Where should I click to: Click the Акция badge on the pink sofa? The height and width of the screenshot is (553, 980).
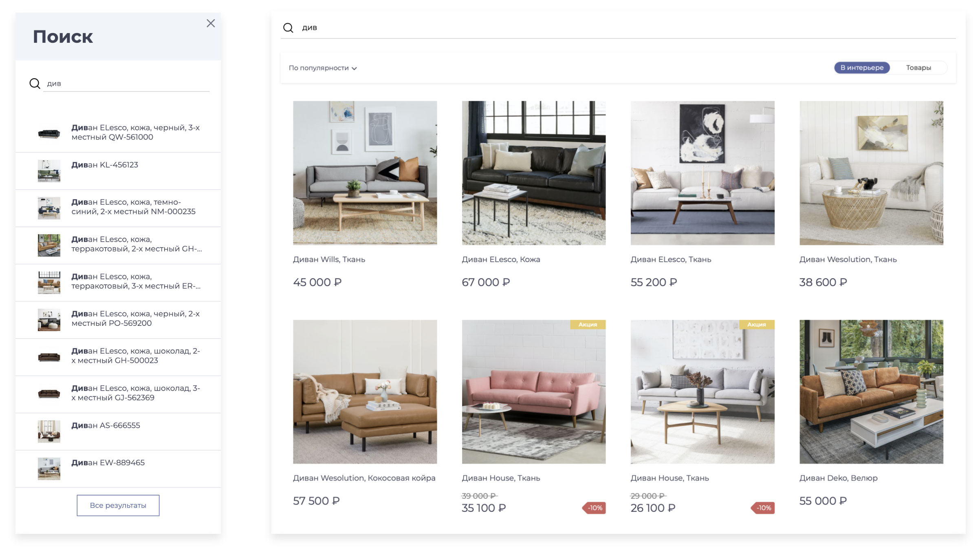pos(588,325)
